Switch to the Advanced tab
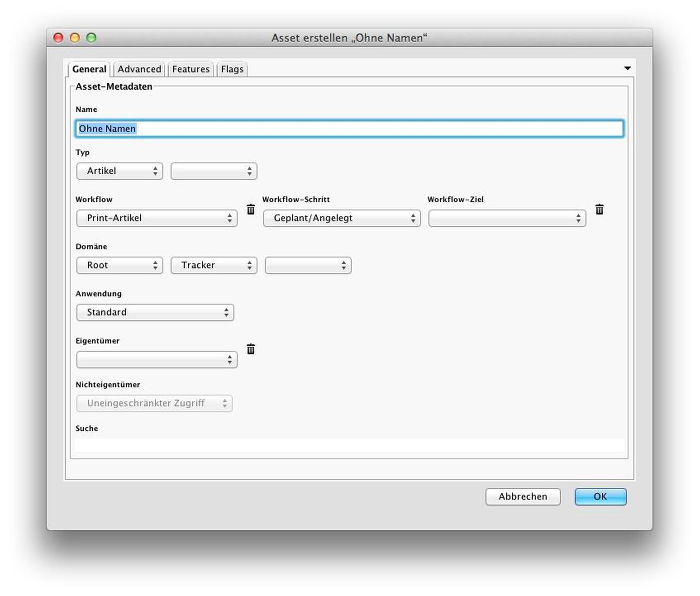Screen dimensions: 700x596 pos(139,69)
